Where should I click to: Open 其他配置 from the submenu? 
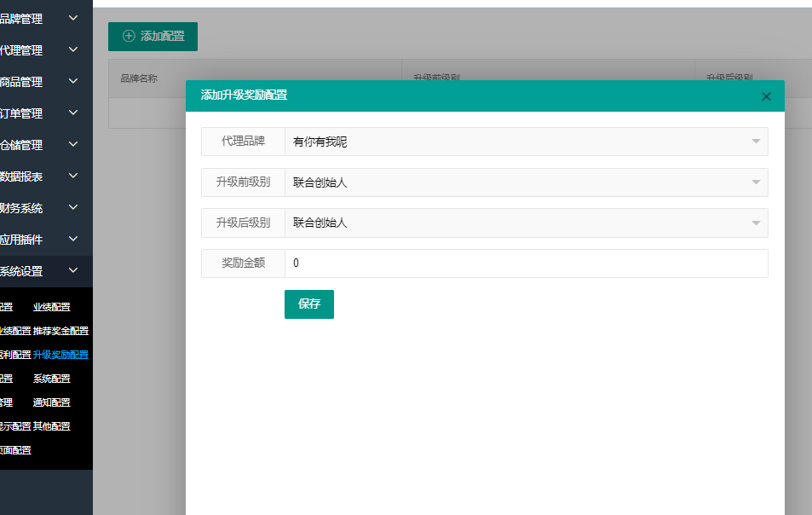51,426
